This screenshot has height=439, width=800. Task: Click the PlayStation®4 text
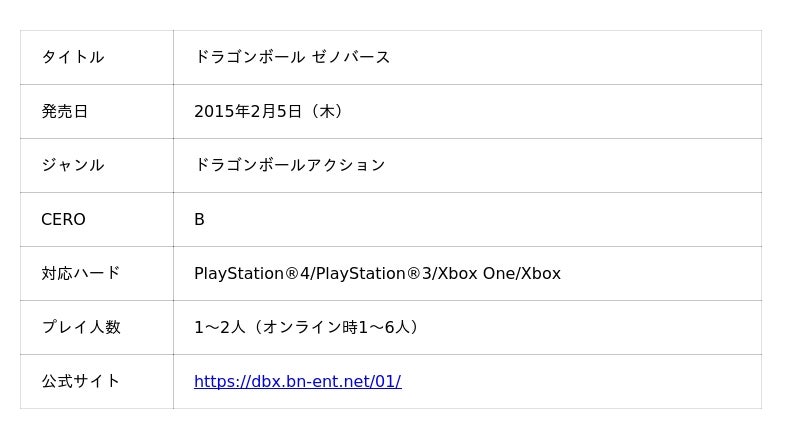[253, 273]
